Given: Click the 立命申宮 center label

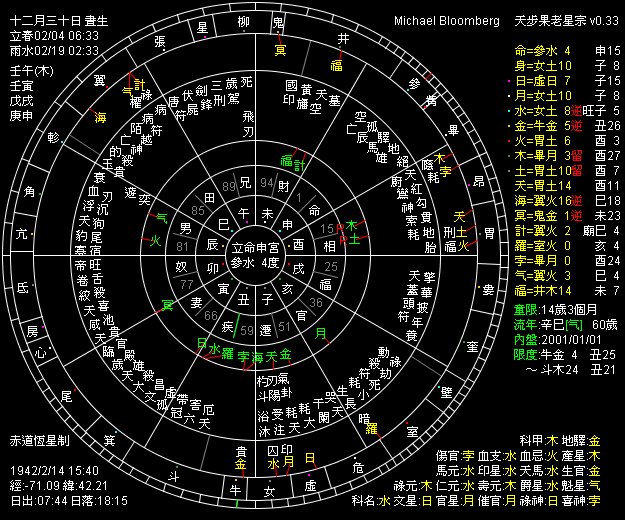Looking at the screenshot, I should click(x=257, y=246).
